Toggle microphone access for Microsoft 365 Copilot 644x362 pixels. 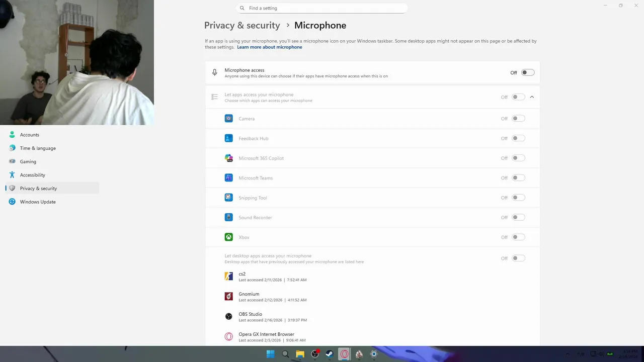[x=518, y=158]
